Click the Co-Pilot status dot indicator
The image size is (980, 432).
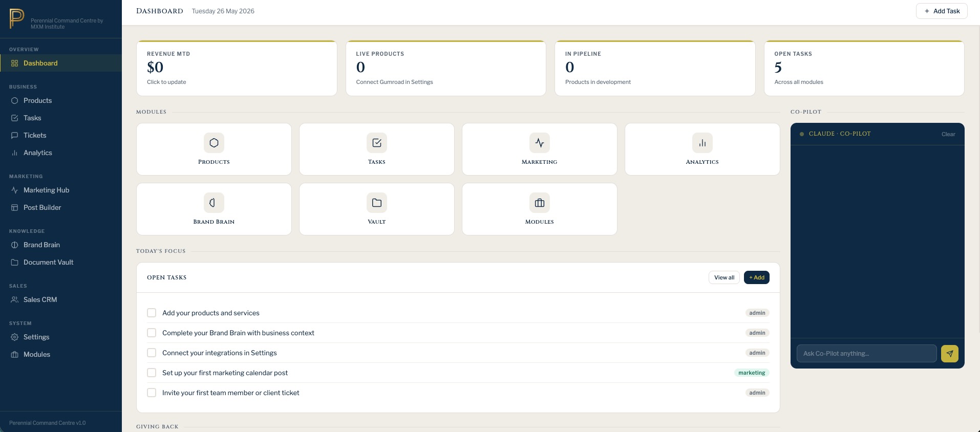click(802, 134)
